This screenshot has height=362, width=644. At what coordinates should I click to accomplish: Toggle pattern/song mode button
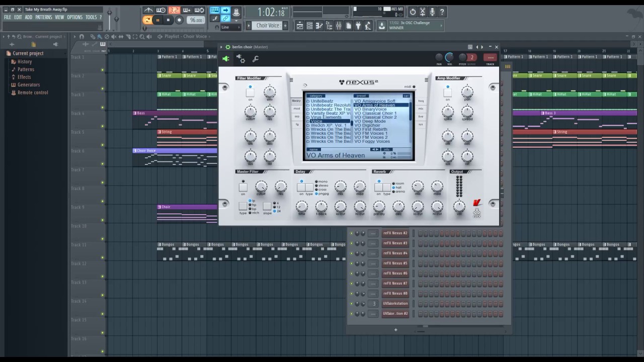coord(148,20)
